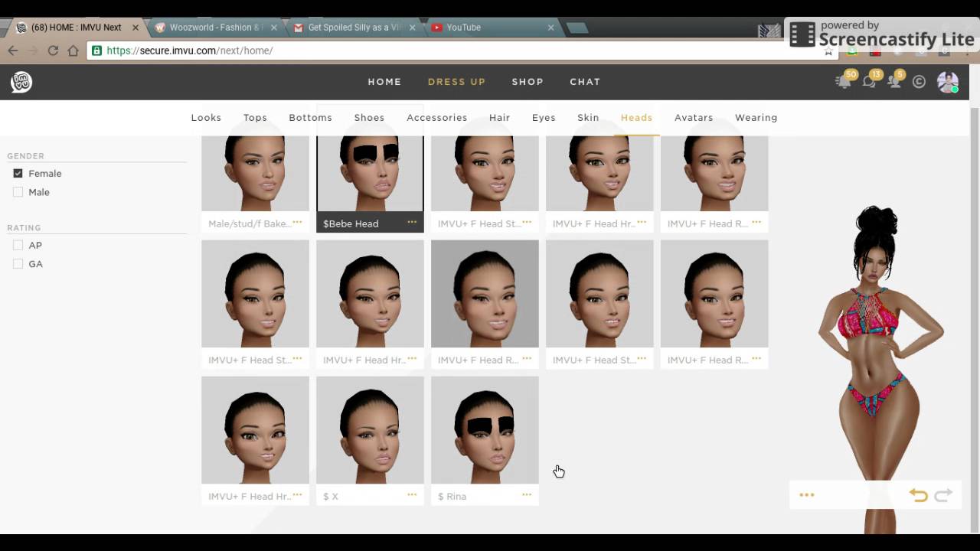Click the redo arrow in avatar panel

(943, 495)
